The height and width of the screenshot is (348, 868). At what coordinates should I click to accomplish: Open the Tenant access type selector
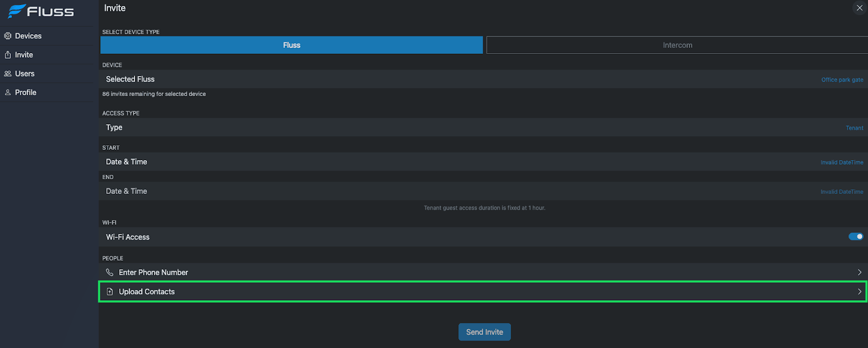[x=854, y=128]
